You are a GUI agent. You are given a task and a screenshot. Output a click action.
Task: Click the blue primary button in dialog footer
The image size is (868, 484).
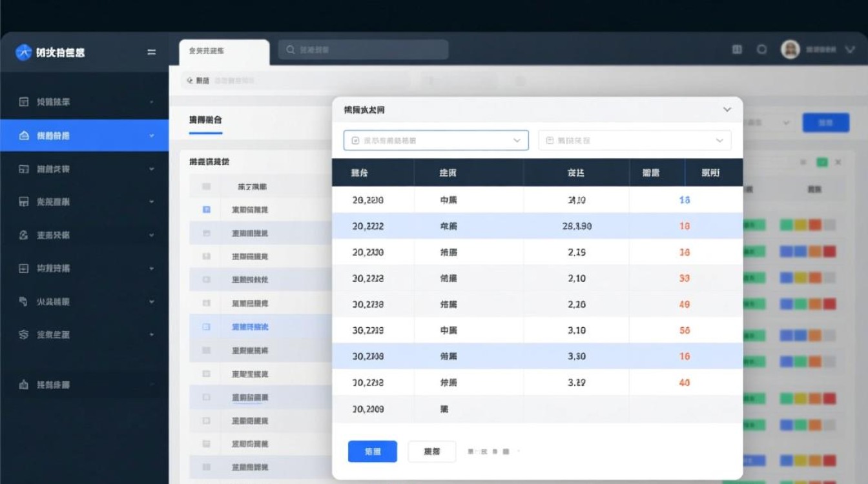(373, 452)
